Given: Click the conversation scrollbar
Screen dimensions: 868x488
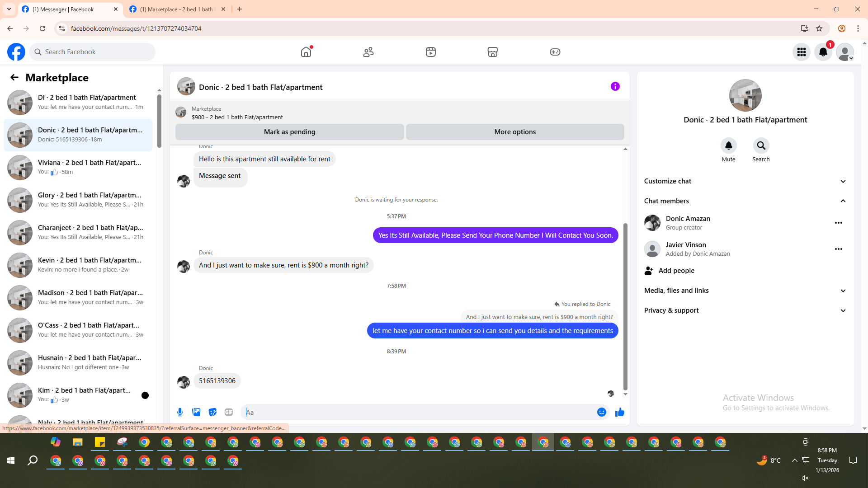Looking at the screenshot, I should (625, 307).
